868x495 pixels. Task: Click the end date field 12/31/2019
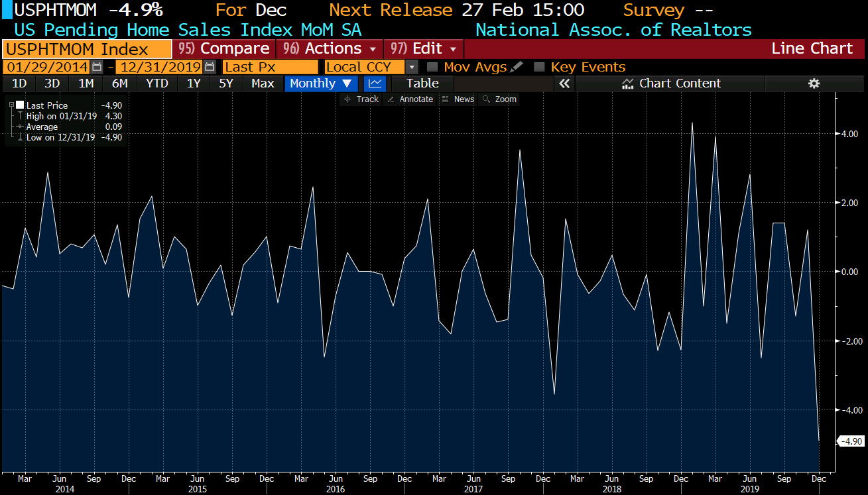159,67
